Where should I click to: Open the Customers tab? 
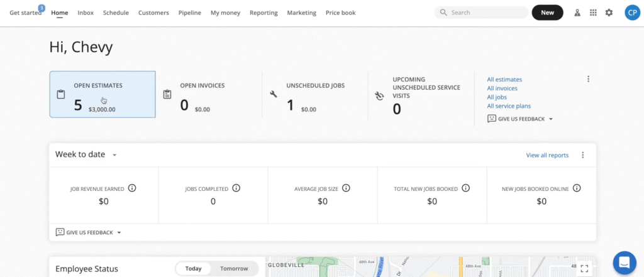pos(153,13)
